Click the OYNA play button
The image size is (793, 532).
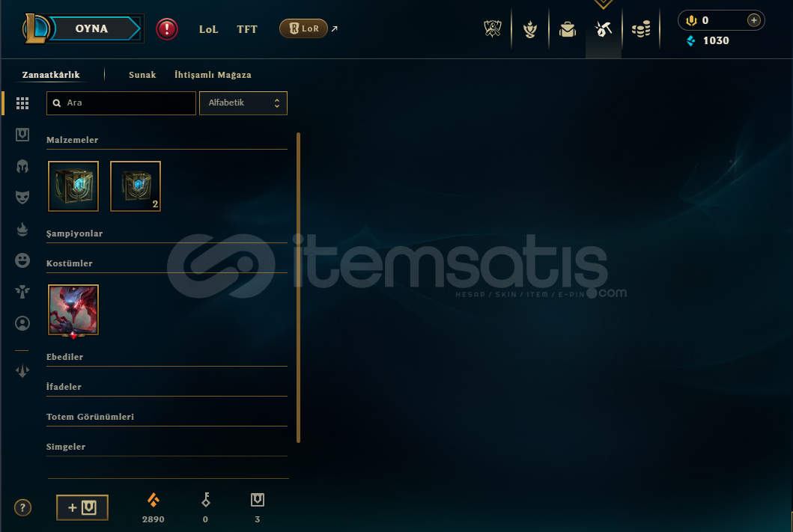(x=92, y=28)
